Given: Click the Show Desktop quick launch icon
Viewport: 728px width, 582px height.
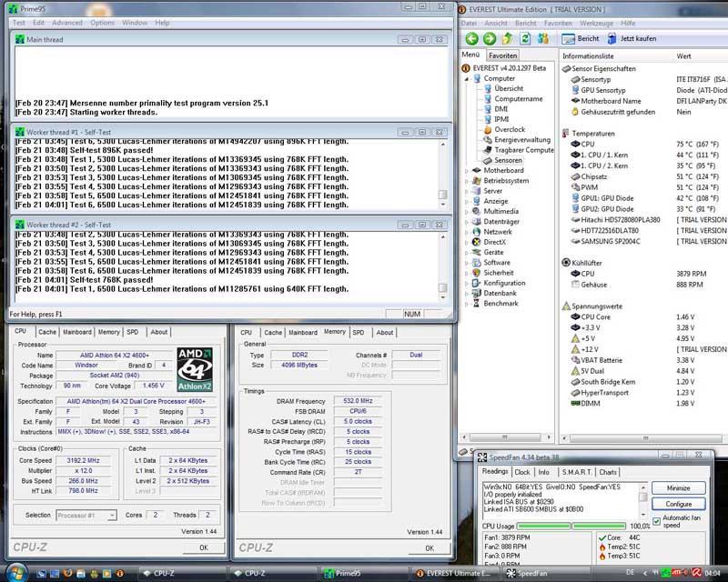Looking at the screenshot, I should click(x=41, y=574).
